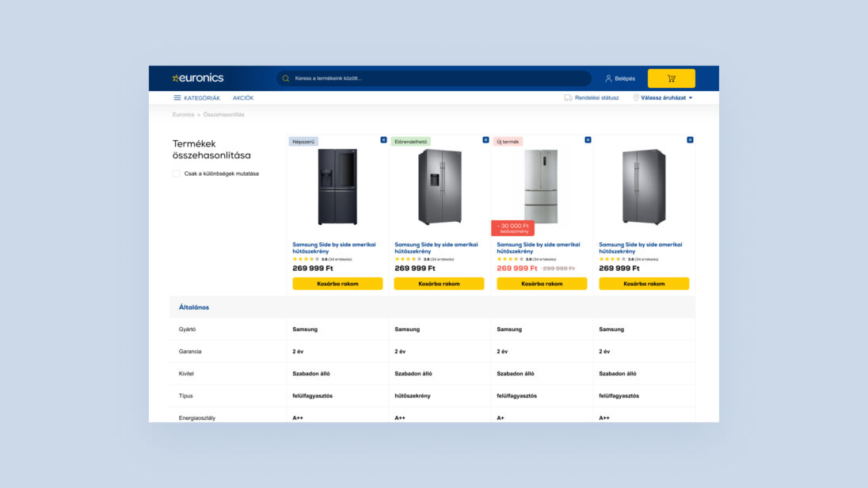
Task: Expand the Válassz áruházat dropdown
Action: [663, 98]
